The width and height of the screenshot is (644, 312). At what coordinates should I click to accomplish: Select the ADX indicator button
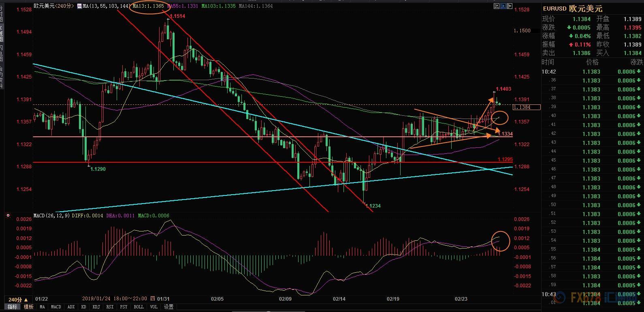(71, 307)
